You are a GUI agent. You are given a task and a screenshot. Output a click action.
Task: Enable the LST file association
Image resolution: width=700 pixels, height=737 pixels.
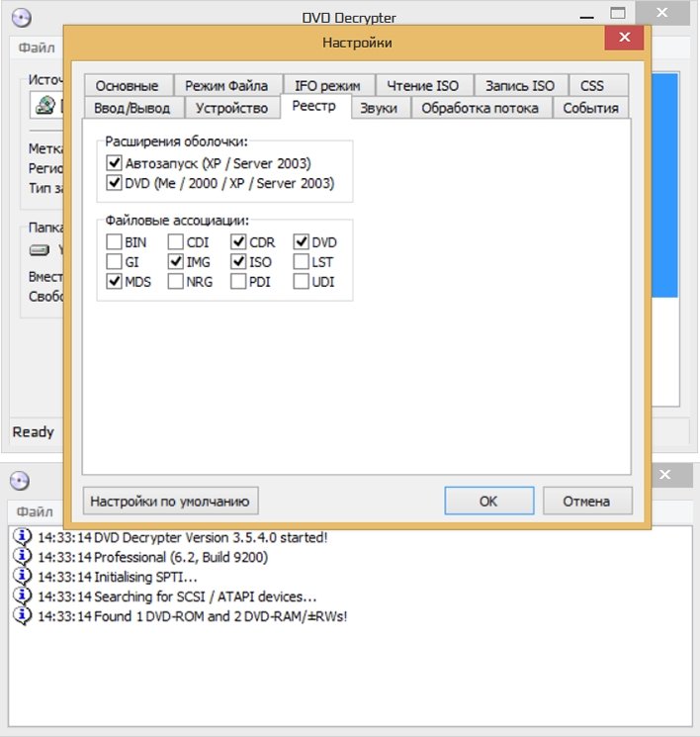pyautogui.click(x=302, y=262)
